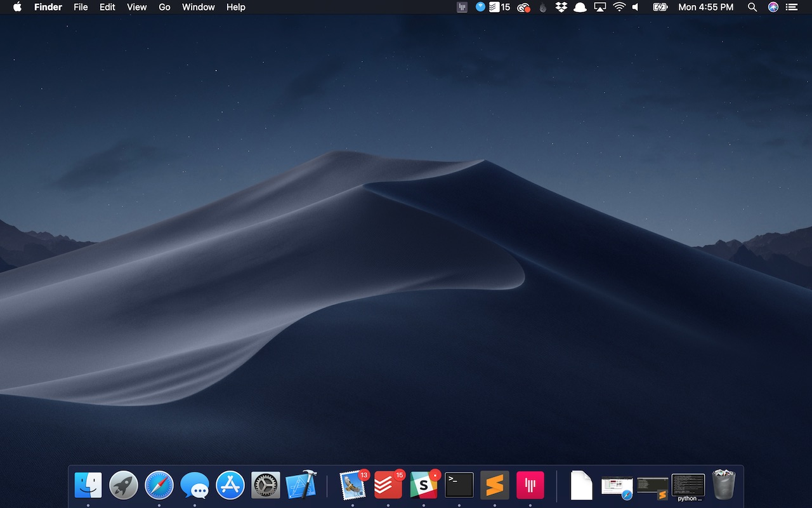The width and height of the screenshot is (812, 508).
Task: Open the Finder menu
Action: point(48,7)
